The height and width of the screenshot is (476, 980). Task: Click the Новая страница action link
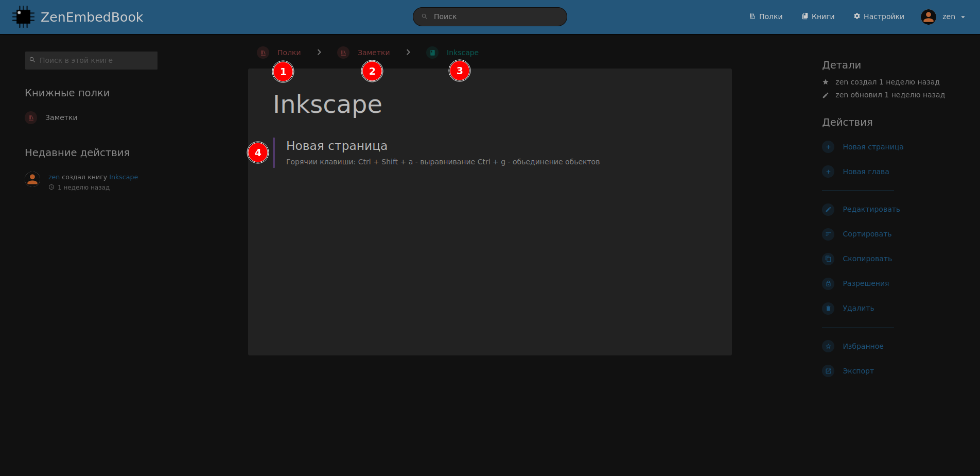pos(873,147)
